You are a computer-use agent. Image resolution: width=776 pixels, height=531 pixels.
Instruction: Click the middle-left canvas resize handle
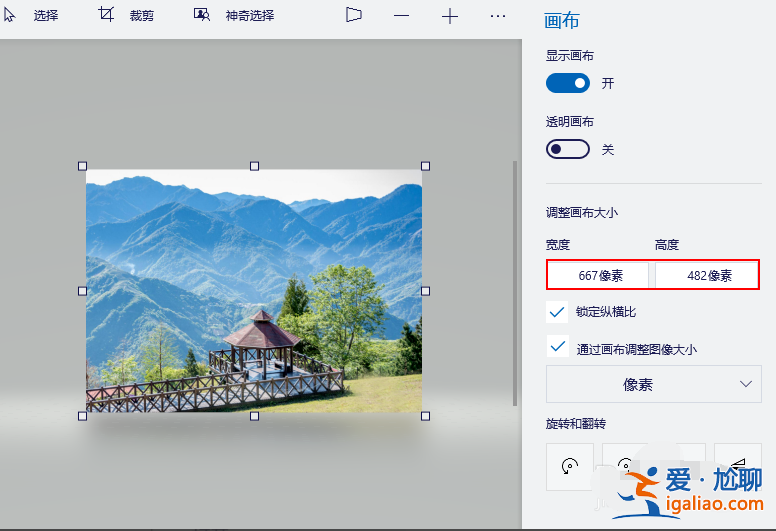[x=83, y=291]
